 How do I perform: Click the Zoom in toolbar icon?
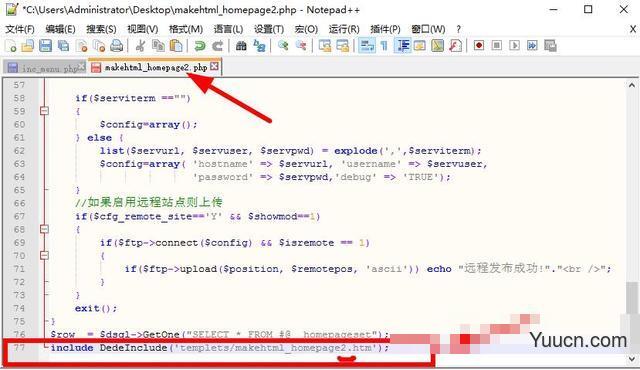pyautogui.click(x=283, y=45)
